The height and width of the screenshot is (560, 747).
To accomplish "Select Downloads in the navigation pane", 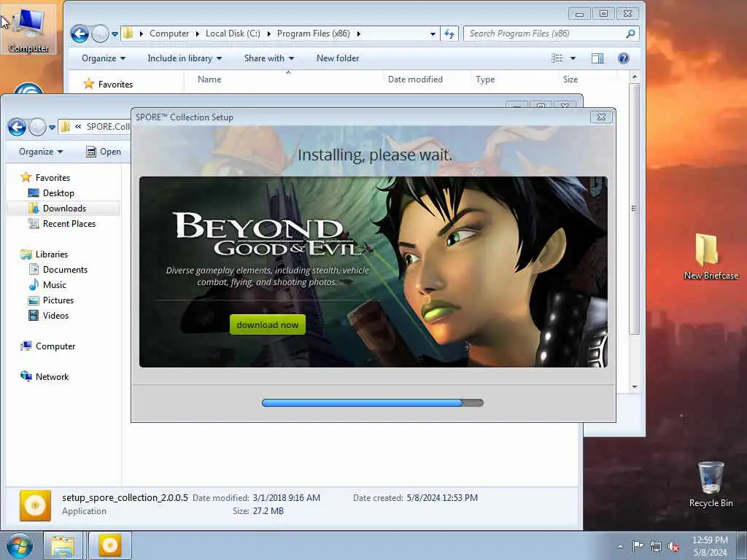I will click(x=57, y=208).
